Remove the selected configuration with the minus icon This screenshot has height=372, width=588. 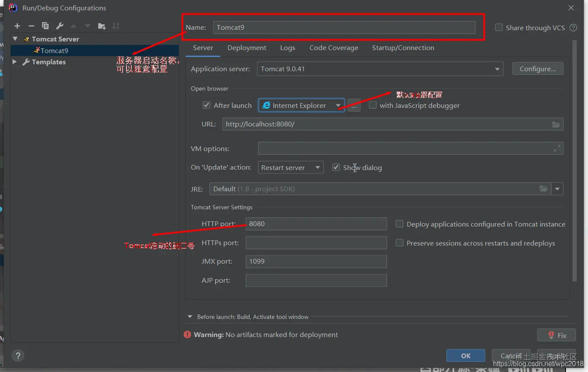[x=31, y=26]
